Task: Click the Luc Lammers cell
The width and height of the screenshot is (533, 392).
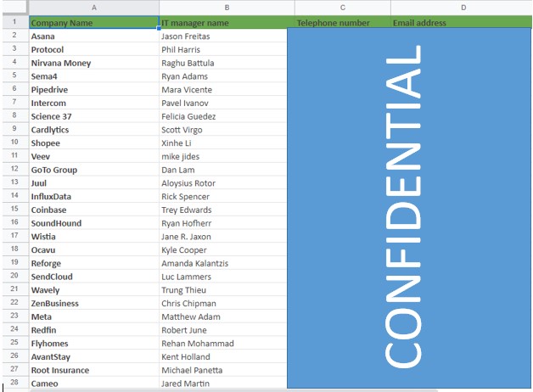Action: pyautogui.click(x=223, y=277)
